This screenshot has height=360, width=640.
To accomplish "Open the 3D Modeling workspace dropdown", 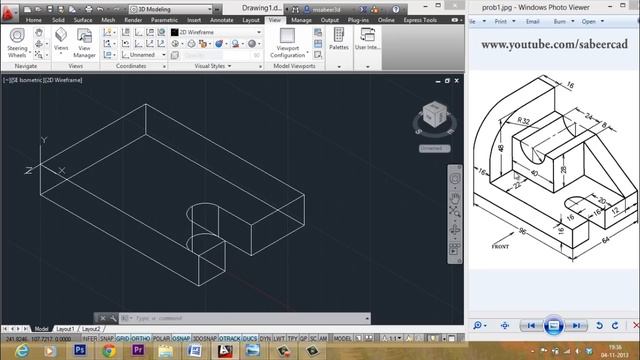I will [x=171, y=9].
